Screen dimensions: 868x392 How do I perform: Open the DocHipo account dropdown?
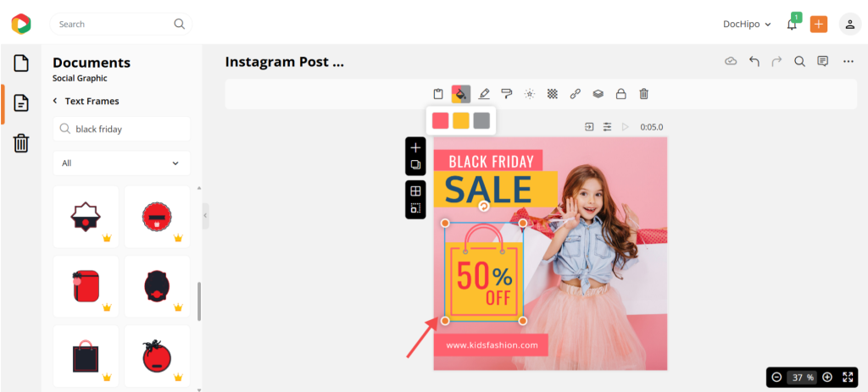coord(747,25)
